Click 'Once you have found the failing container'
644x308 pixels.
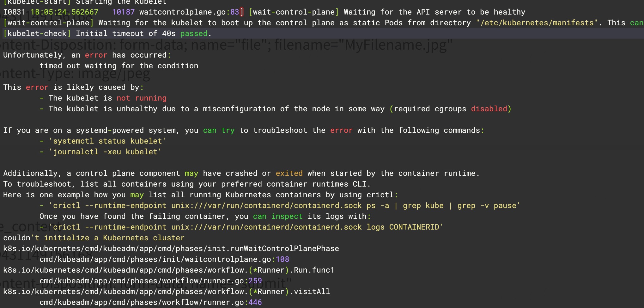click(205, 216)
